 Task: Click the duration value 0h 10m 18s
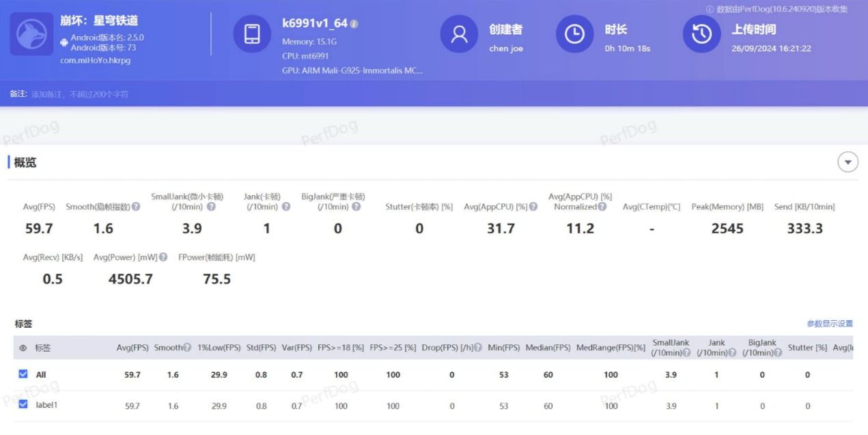point(627,48)
